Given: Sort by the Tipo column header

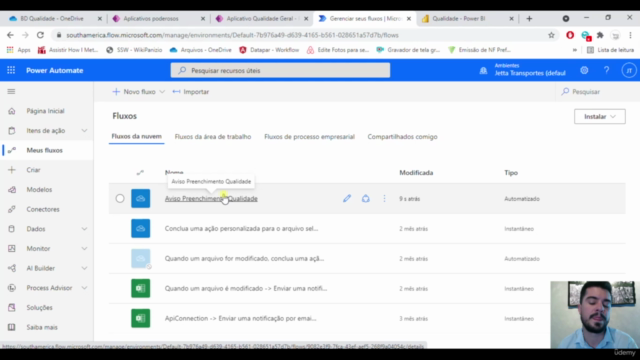Looking at the screenshot, I should point(511,173).
